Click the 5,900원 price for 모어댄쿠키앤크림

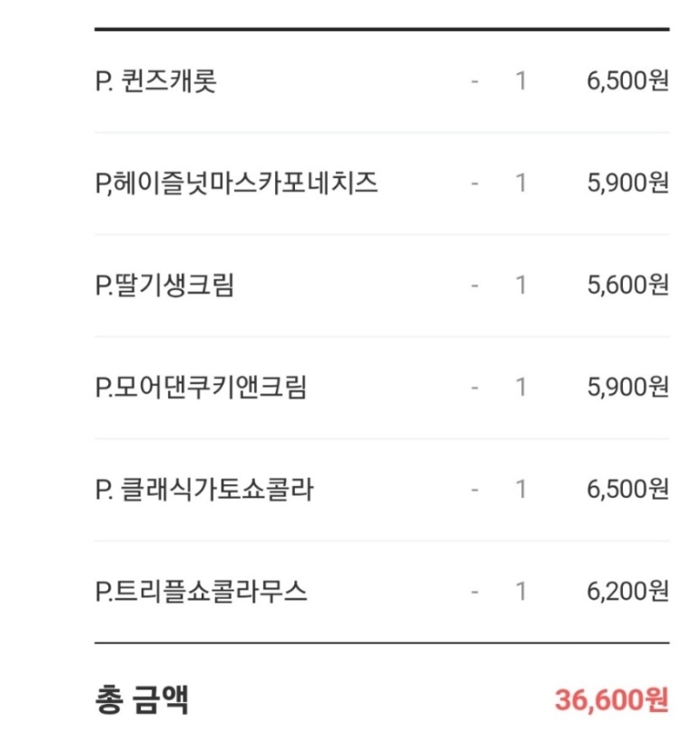pyautogui.click(x=627, y=388)
